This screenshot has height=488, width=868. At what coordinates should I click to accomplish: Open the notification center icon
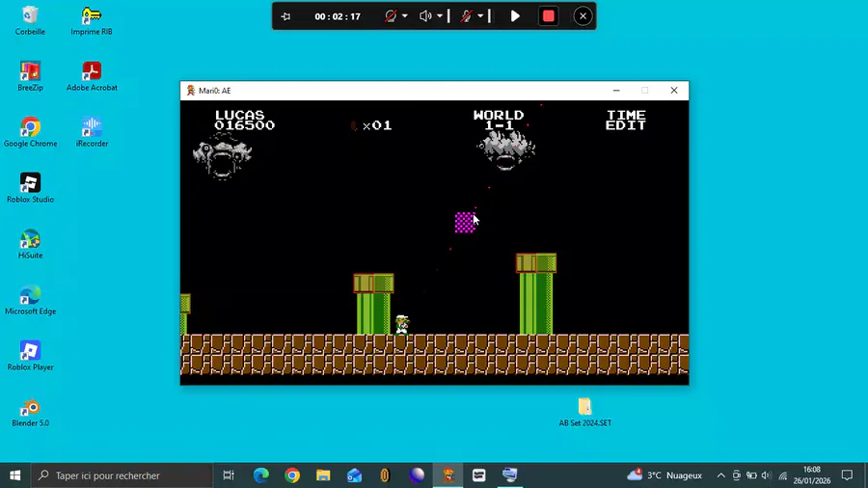[847, 475]
